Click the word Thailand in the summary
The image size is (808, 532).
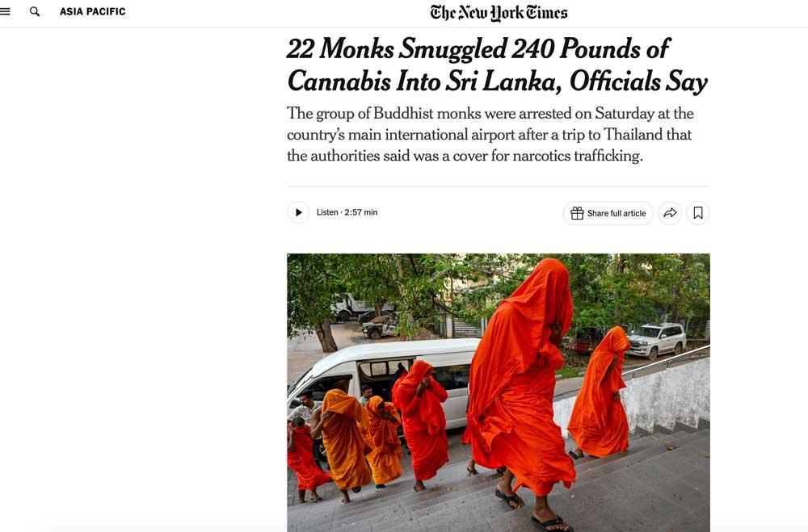633,135
